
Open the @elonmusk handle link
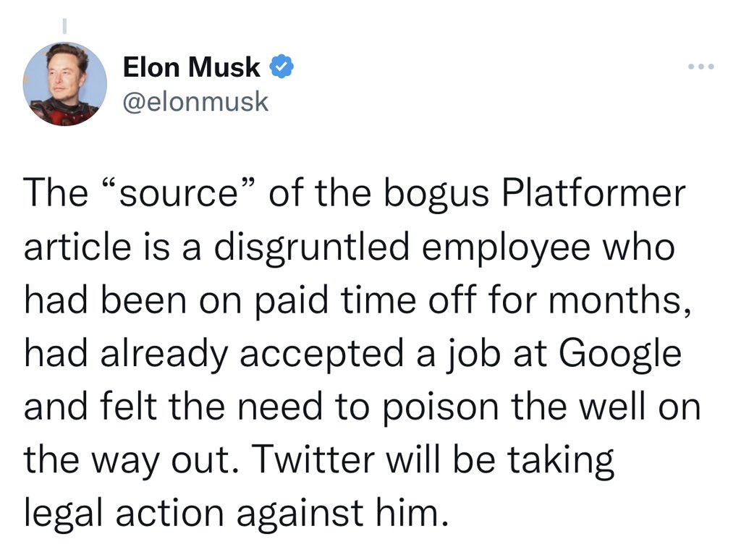click(x=195, y=101)
